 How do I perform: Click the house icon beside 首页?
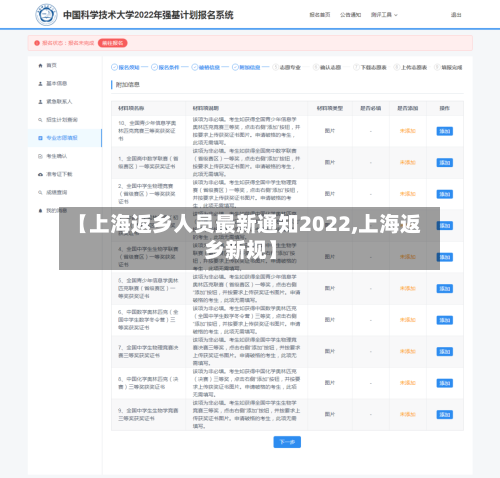(40, 65)
